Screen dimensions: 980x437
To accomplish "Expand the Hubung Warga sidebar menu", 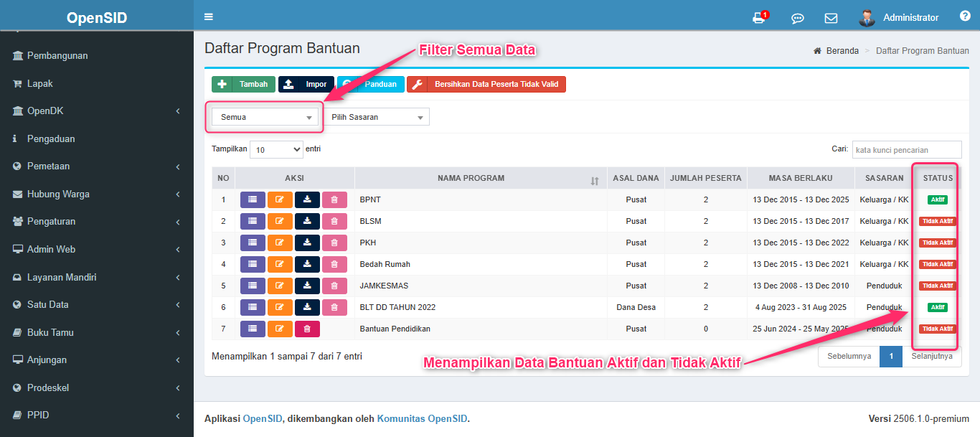I will coord(97,194).
